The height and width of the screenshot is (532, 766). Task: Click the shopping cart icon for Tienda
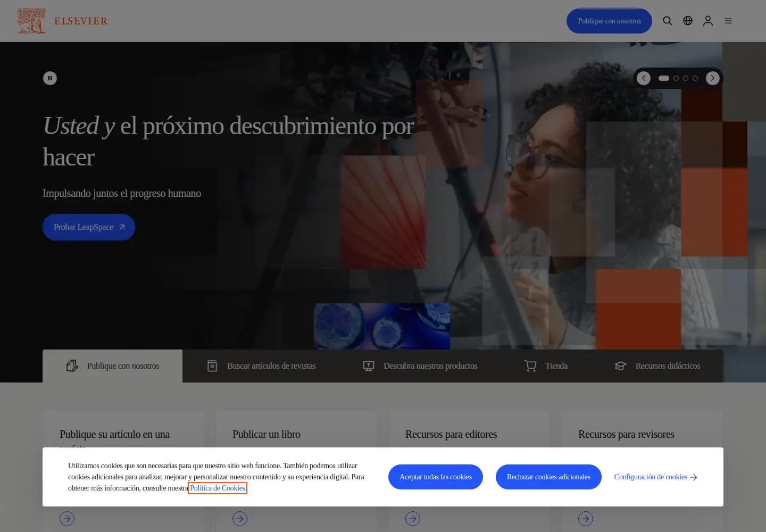point(530,366)
